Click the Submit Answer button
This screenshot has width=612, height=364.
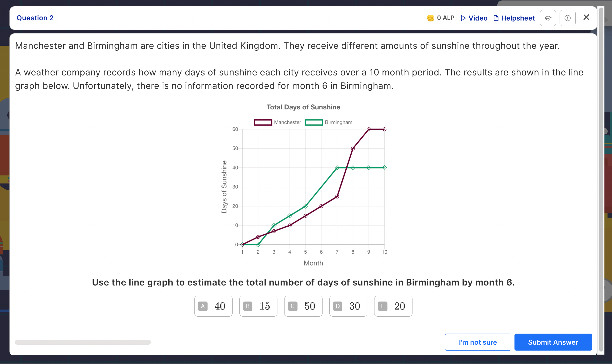(x=553, y=342)
